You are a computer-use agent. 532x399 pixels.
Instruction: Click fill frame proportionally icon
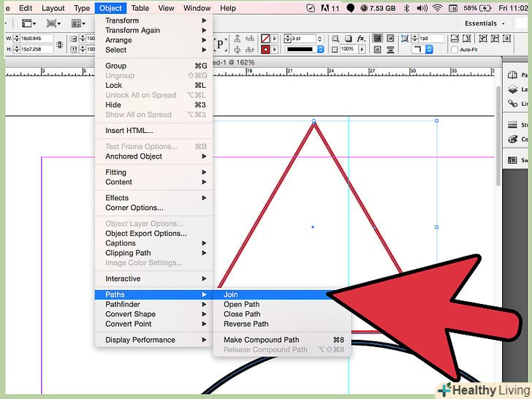tap(455, 38)
